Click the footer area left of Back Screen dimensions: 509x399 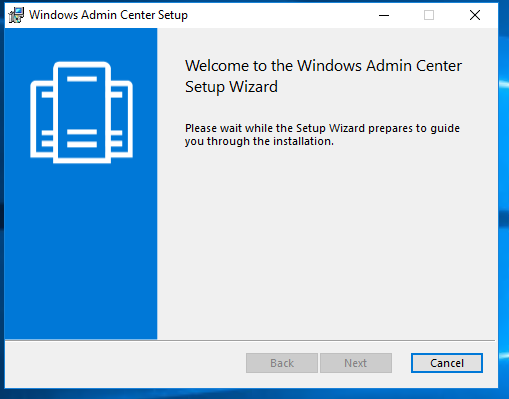click(123, 363)
